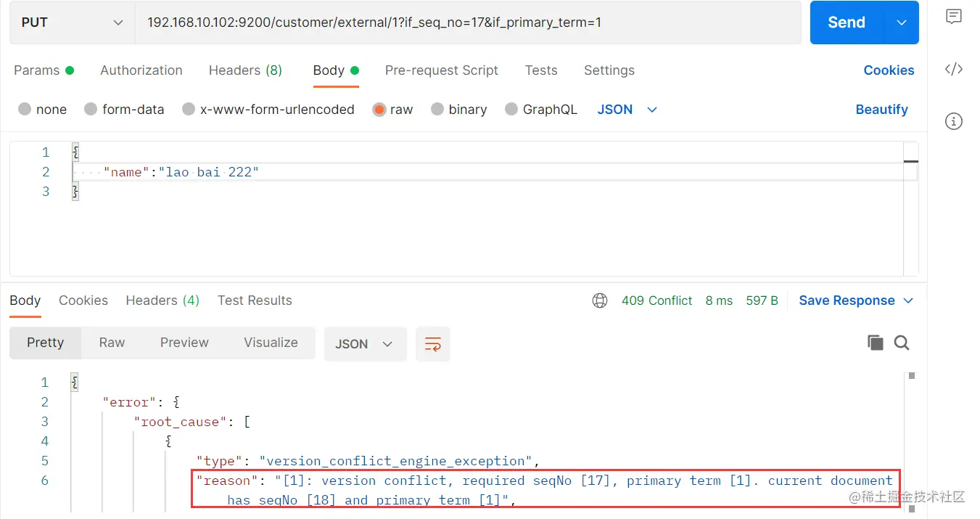
Task: Click the 8 ms response time
Action: coord(719,301)
